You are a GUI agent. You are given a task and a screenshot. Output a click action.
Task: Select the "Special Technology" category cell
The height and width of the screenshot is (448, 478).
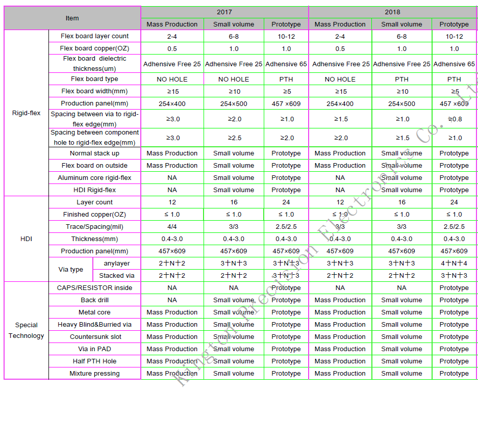[x=26, y=330]
